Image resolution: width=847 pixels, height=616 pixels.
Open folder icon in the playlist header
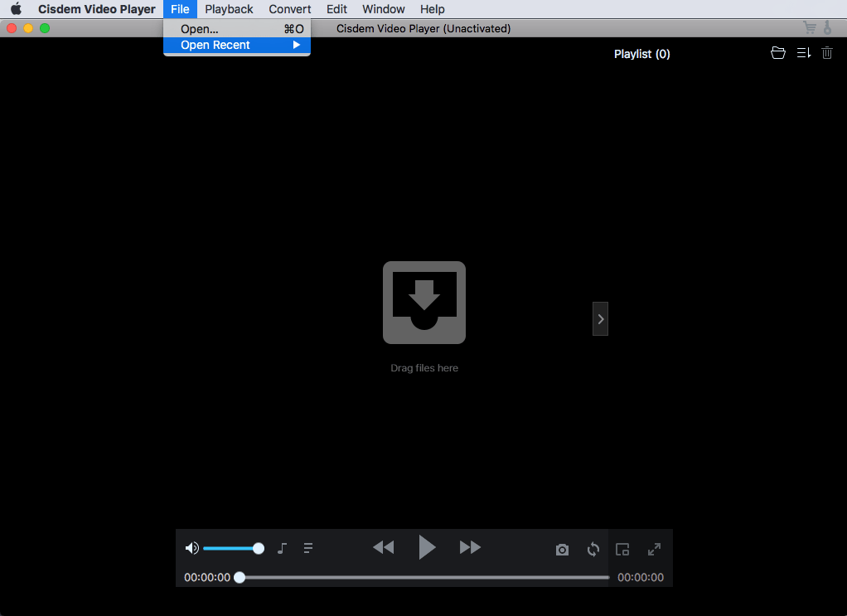[x=777, y=53]
